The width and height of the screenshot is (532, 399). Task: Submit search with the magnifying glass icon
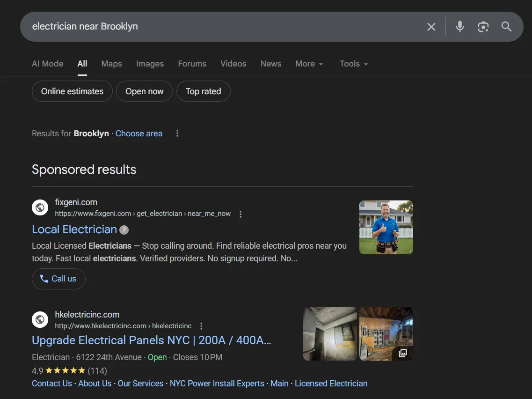pyautogui.click(x=506, y=27)
